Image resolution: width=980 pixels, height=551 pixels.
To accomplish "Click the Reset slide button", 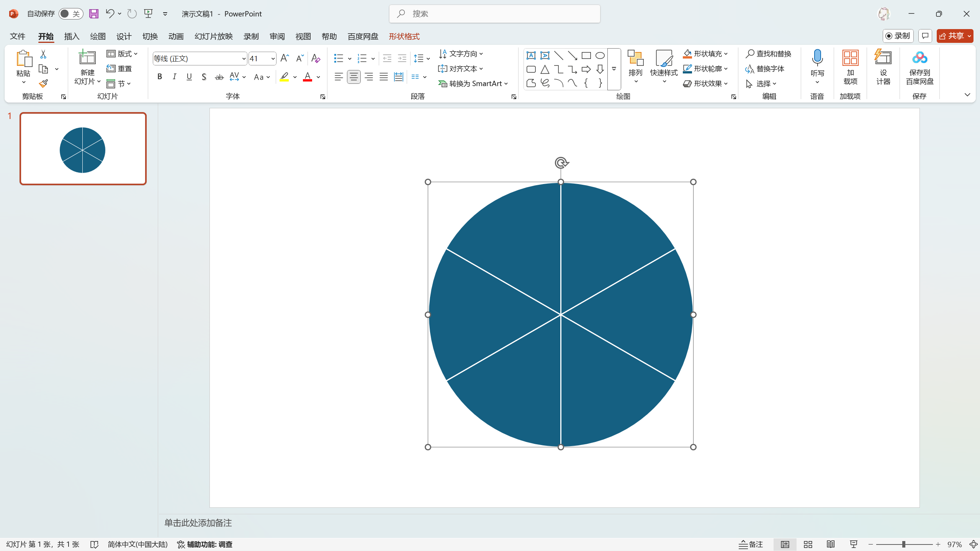I will [x=119, y=69].
